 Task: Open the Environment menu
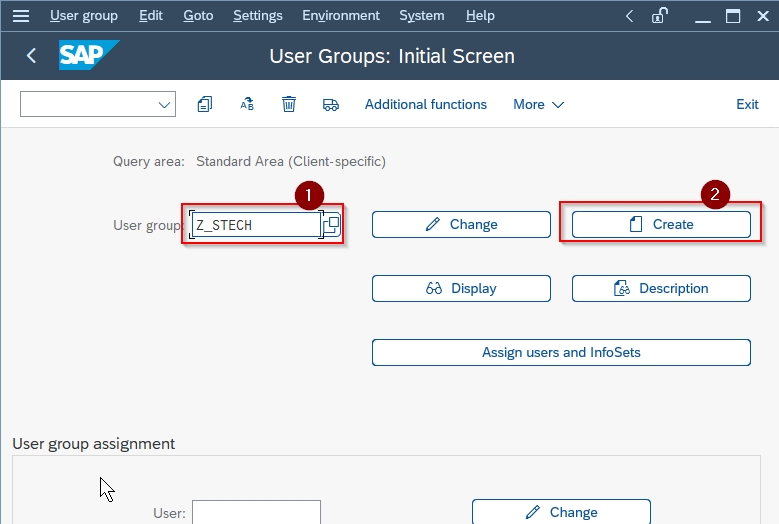(x=341, y=16)
